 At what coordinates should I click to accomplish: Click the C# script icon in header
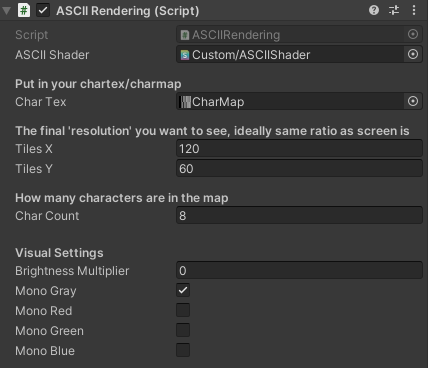point(24,10)
